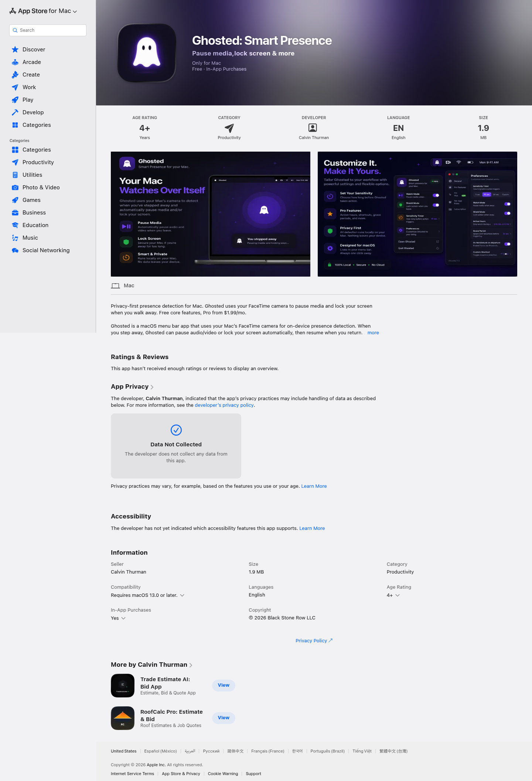
Task: Click the Education graduation cap icon
Action: [x=15, y=225]
